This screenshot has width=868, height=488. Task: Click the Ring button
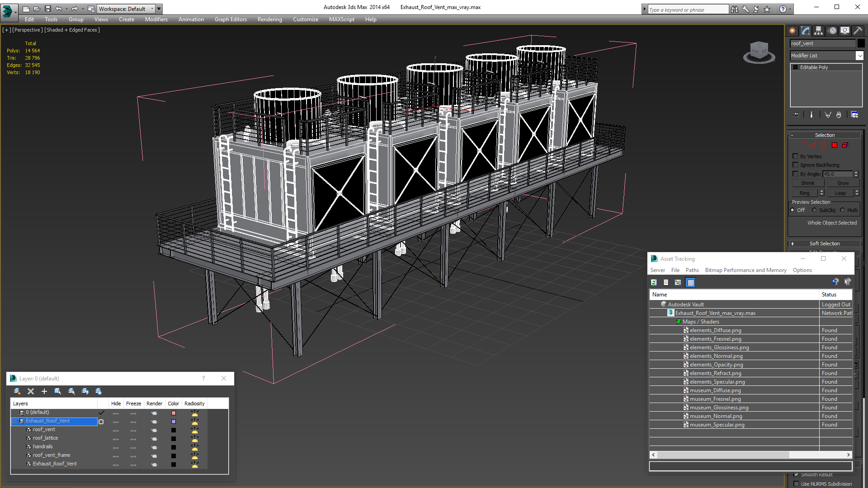coord(805,193)
